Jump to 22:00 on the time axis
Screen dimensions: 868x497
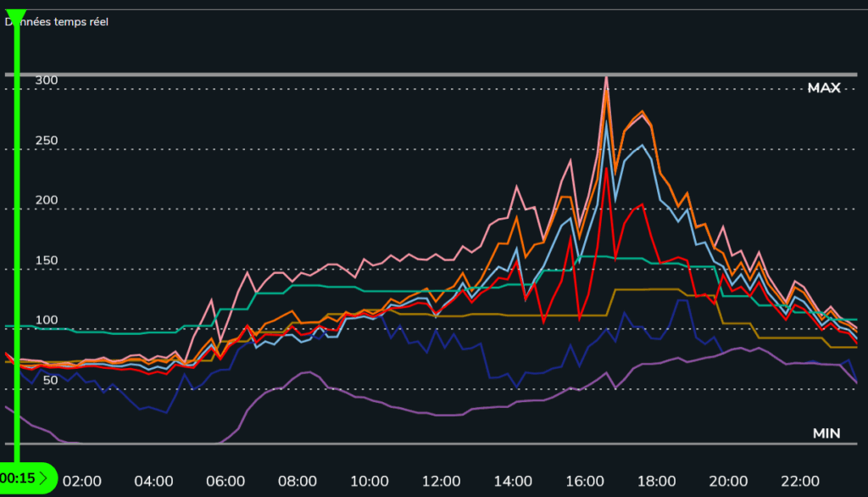coord(800,480)
